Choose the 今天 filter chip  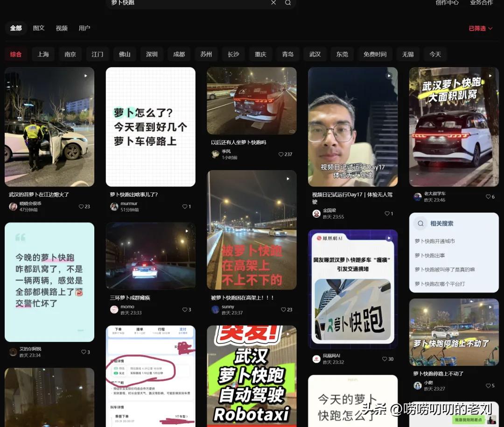click(435, 54)
